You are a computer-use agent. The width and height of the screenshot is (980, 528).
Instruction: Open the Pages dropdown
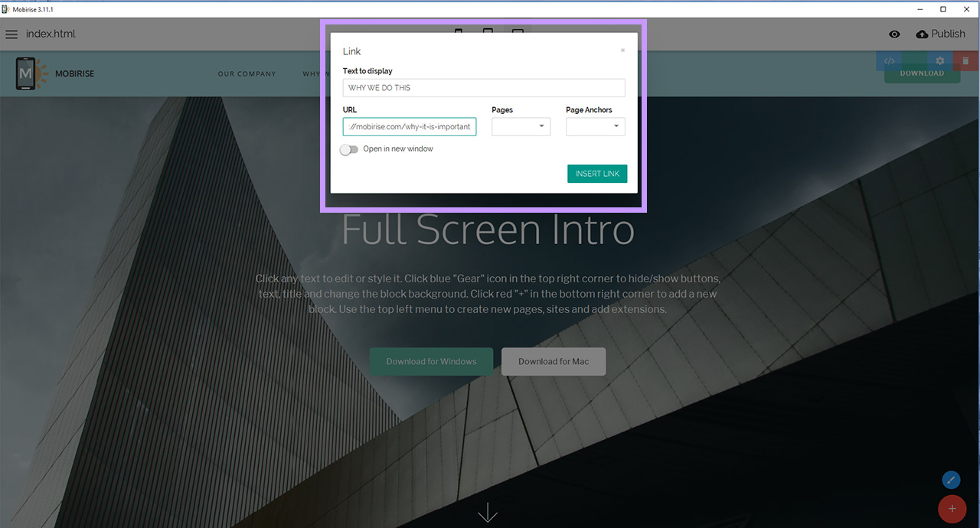(521, 126)
